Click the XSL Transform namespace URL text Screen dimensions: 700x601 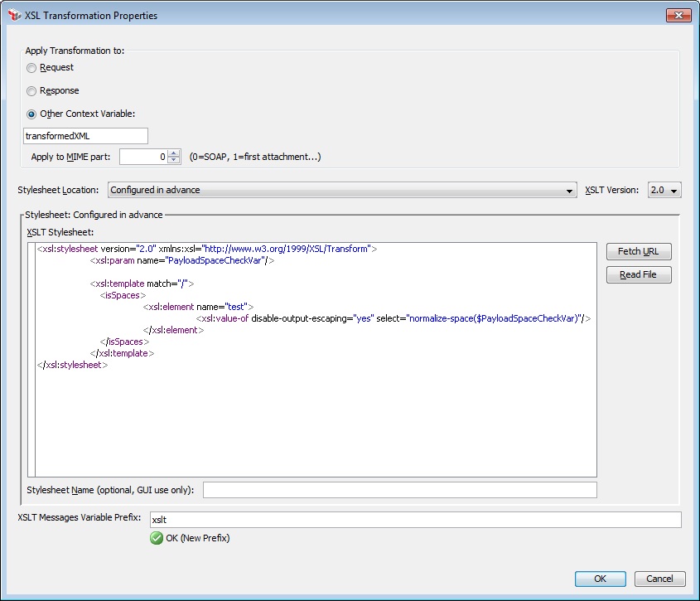(284, 248)
